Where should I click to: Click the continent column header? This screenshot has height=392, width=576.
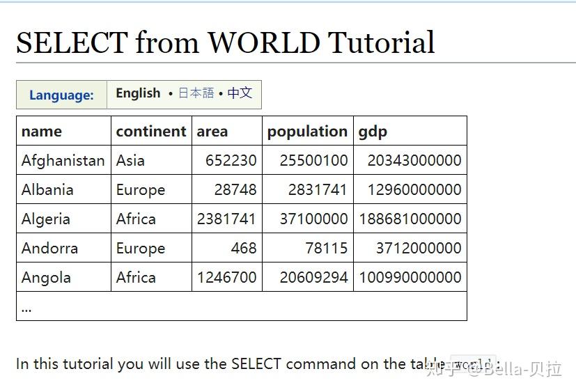tap(151, 131)
